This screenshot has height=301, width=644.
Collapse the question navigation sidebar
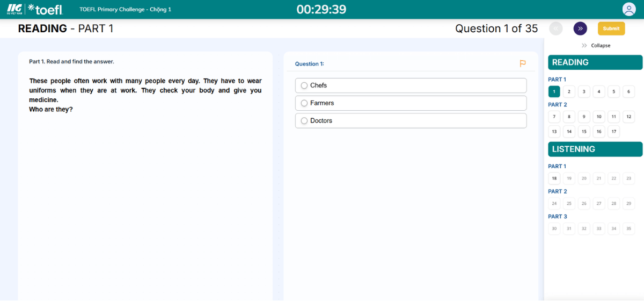(596, 46)
